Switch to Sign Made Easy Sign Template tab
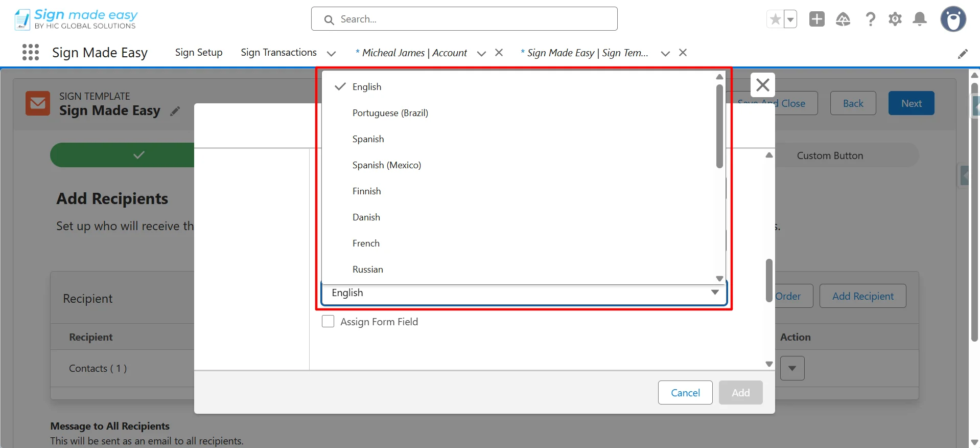Screen dimensions: 980x448 pos(585,53)
